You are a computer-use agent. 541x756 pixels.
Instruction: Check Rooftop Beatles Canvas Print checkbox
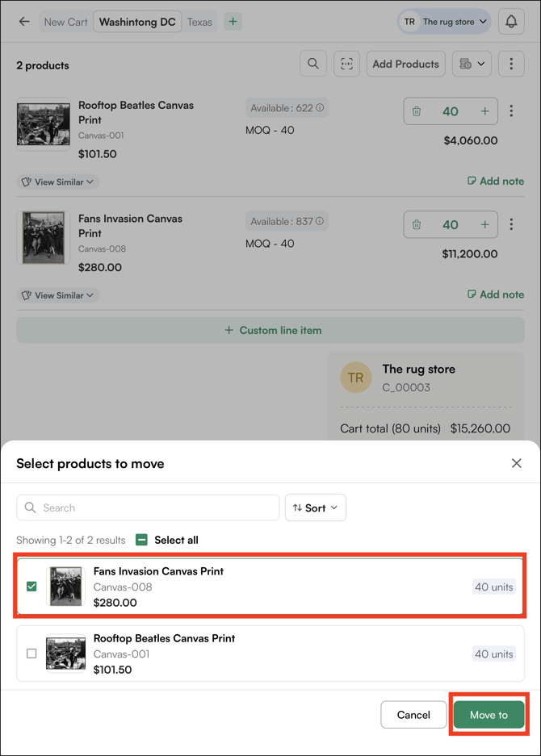[x=31, y=654]
